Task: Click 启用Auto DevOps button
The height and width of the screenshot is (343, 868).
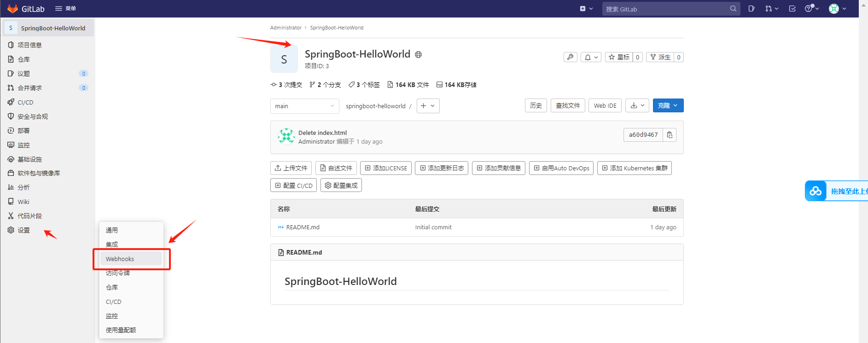Action: click(x=561, y=168)
